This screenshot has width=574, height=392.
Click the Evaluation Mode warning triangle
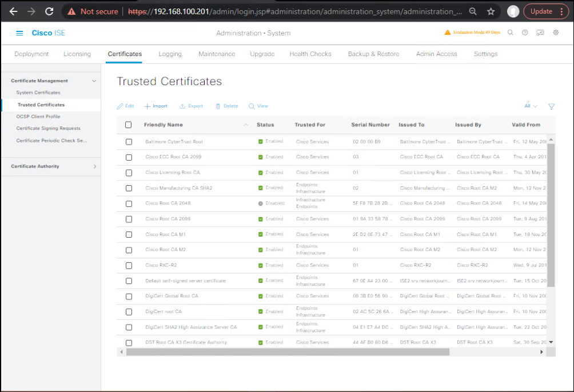tap(447, 33)
